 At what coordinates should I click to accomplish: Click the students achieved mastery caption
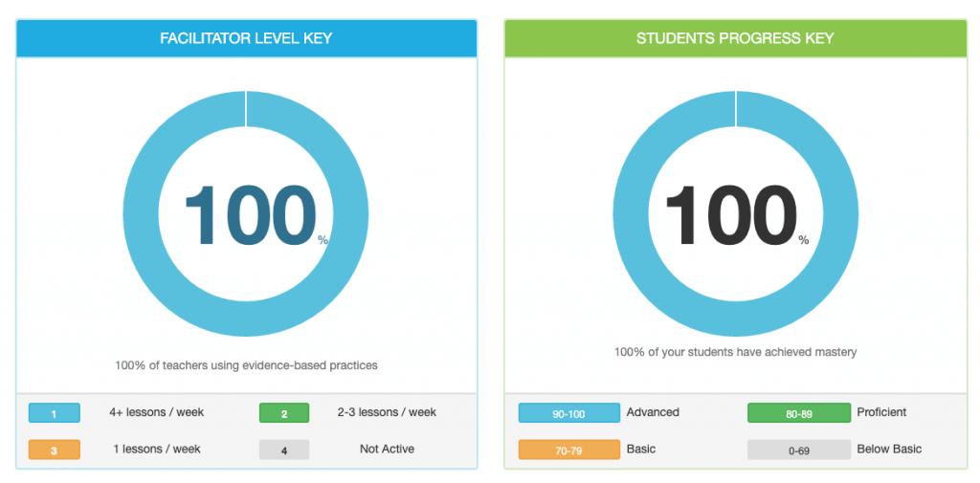pyautogui.click(x=735, y=352)
